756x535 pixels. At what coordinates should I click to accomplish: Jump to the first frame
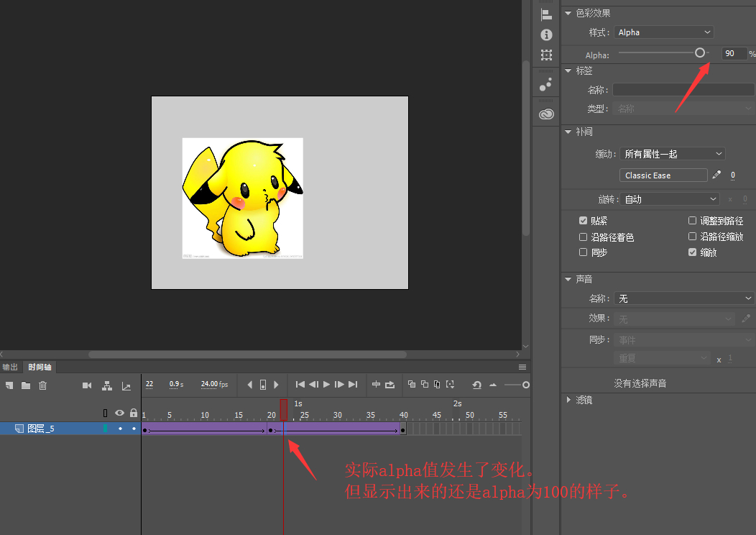click(x=300, y=385)
